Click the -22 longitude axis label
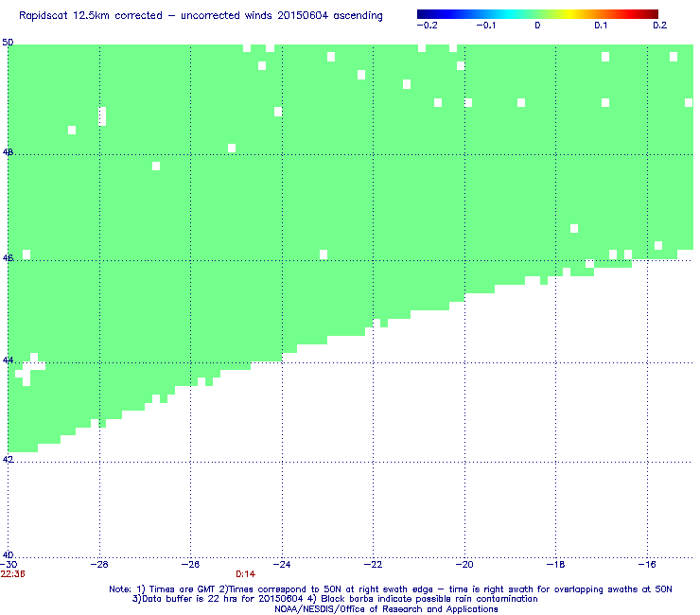Image resolution: width=700 pixels, height=615 pixels. pyautogui.click(x=374, y=565)
